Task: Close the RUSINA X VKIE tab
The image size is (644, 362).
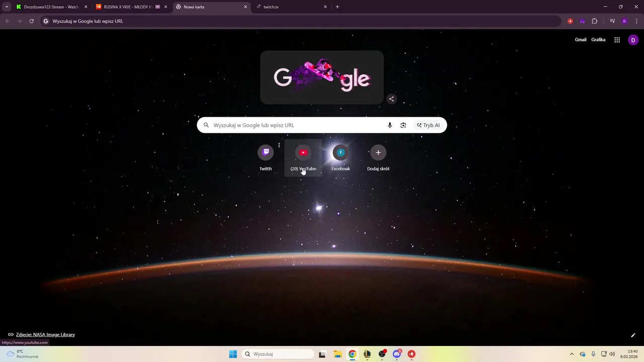Action: pyautogui.click(x=166, y=7)
